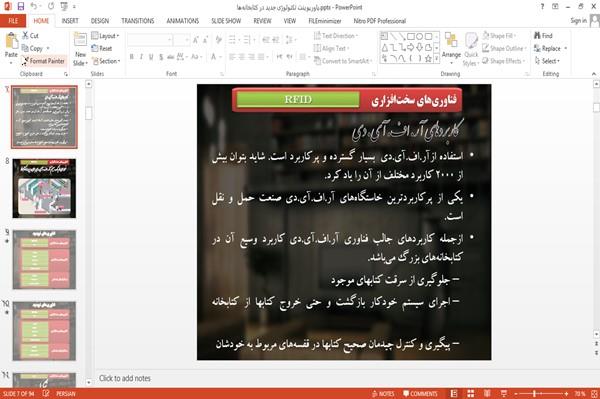Image resolution: width=600 pixels, height=399 pixels.
Task: Open the REVIEW tab
Action: point(262,21)
